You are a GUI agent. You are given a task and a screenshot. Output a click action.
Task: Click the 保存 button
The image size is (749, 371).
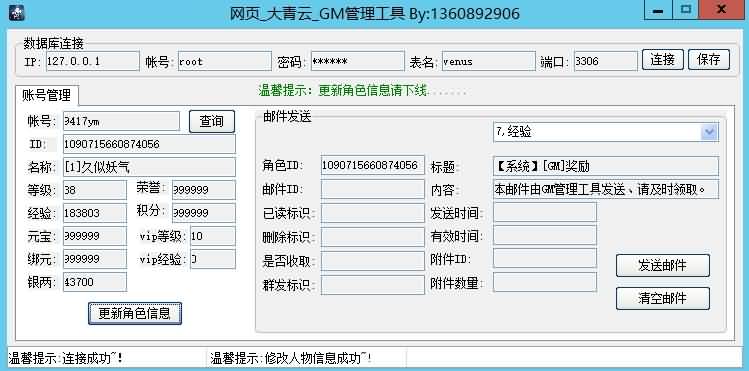click(709, 60)
